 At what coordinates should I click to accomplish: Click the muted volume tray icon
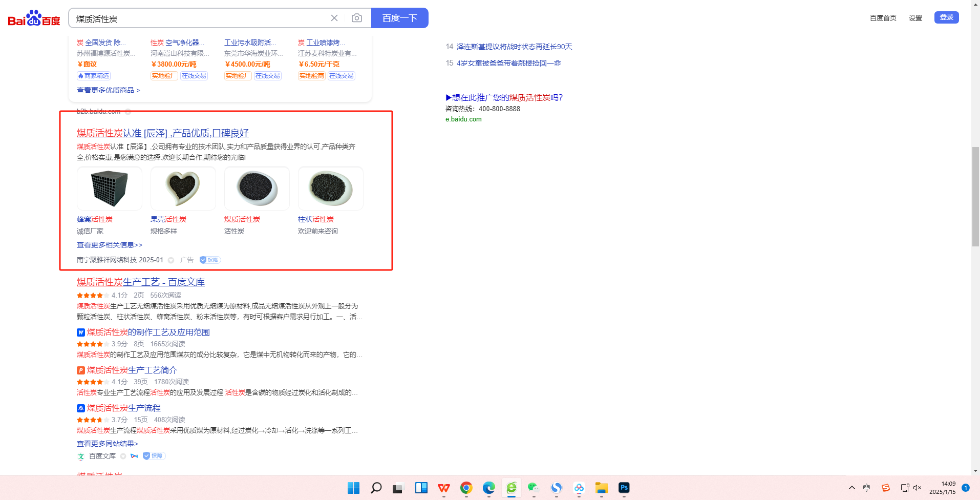coord(917,488)
